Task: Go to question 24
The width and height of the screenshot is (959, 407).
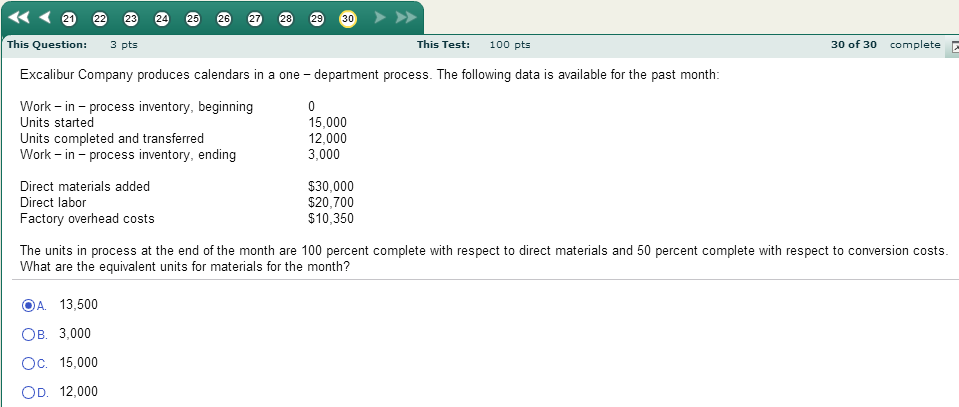Action: click(162, 19)
